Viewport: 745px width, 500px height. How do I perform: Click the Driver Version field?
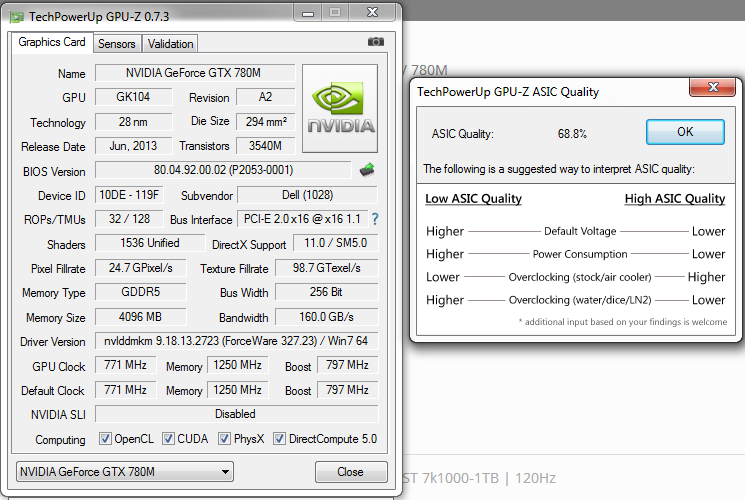pos(237,341)
